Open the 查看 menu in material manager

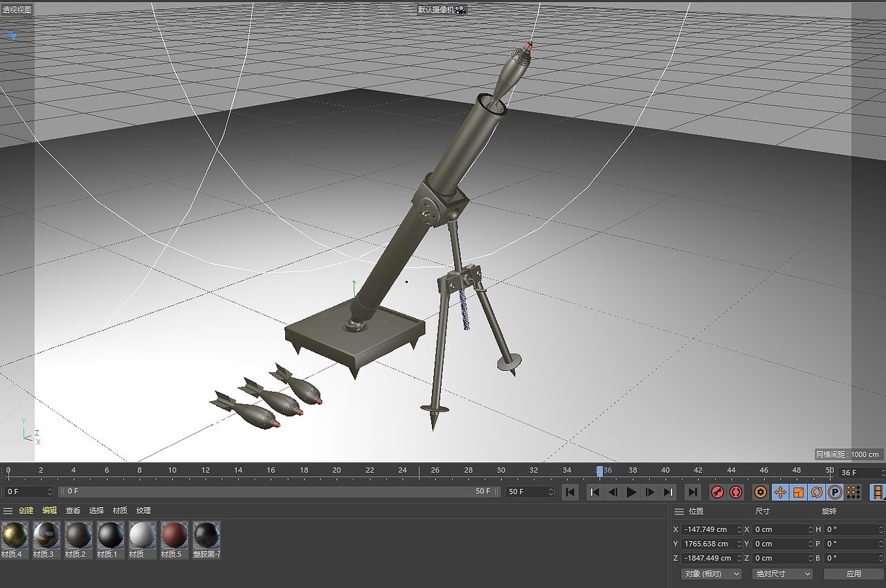[x=73, y=511]
